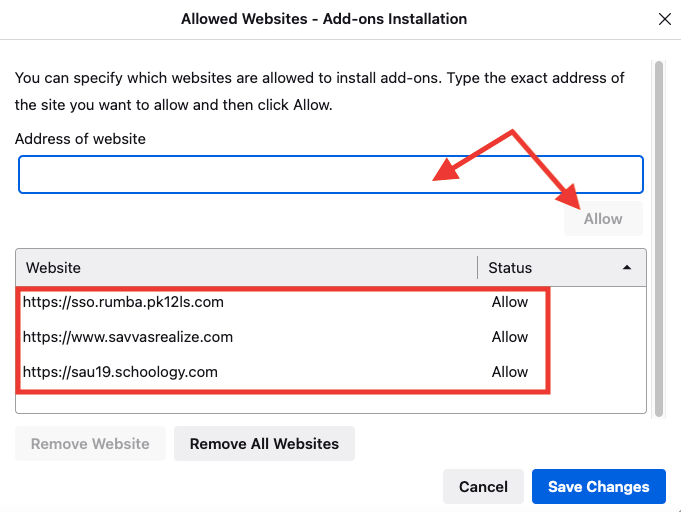The width and height of the screenshot is (681, 512).
Task: Click the vertical scrollbar of dialog
Action: coord(659,239)
